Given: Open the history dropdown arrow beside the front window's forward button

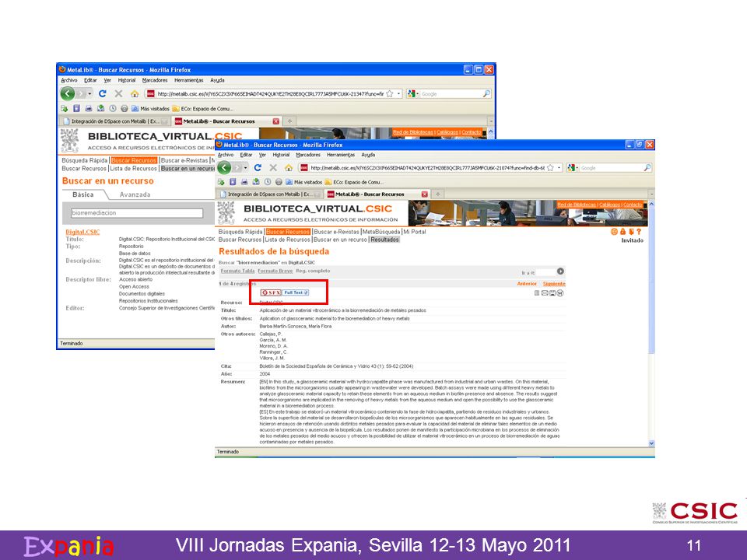Looking at the screenshot, I should [x=246, y=168].
